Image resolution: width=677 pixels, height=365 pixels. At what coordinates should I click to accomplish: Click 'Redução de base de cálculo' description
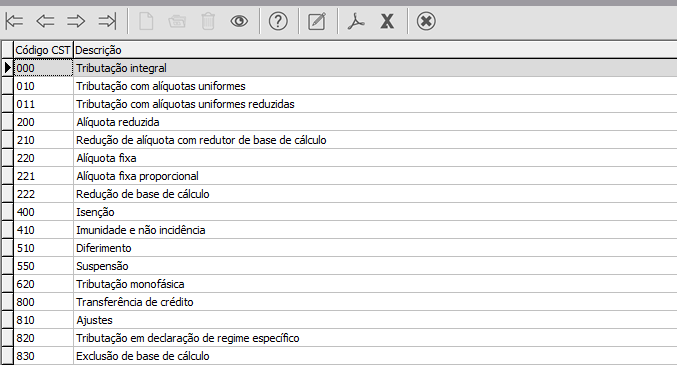point(142,194)
